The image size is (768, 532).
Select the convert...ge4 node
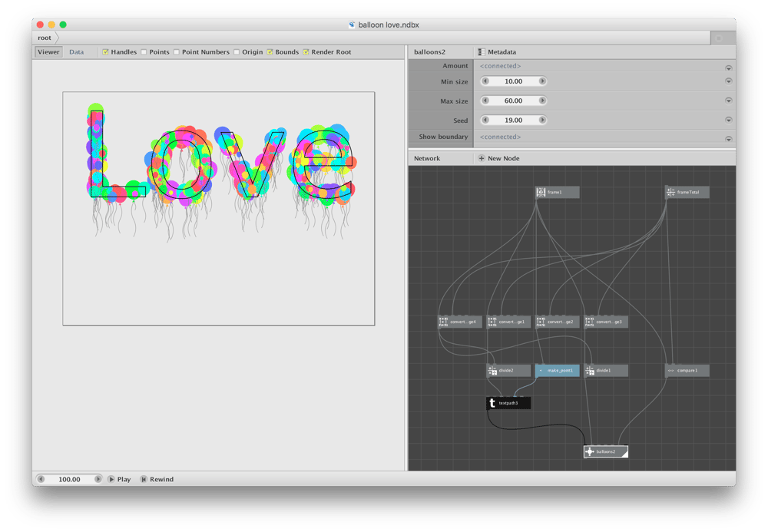click(460, 322)
